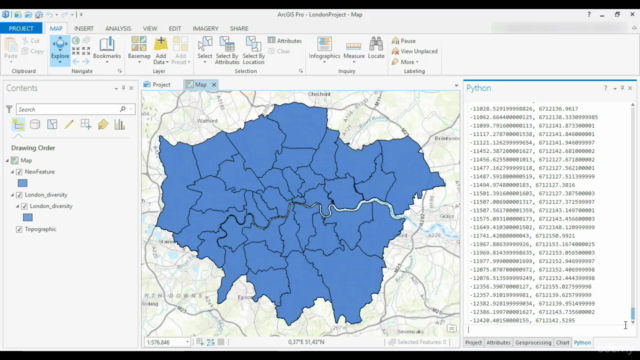
Task: Click the fixed zoom in globe icon
Action: pyautogui.click(x=76, y=40)
